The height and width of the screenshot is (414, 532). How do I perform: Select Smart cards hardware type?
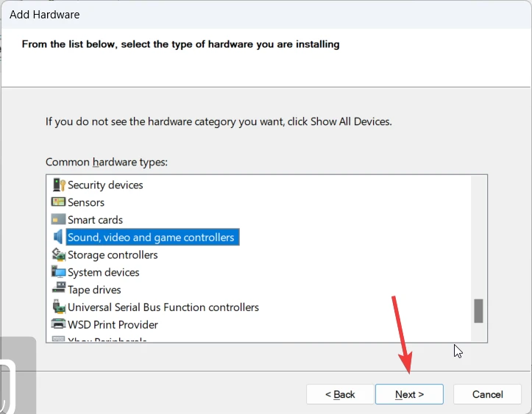coord(95,220)
